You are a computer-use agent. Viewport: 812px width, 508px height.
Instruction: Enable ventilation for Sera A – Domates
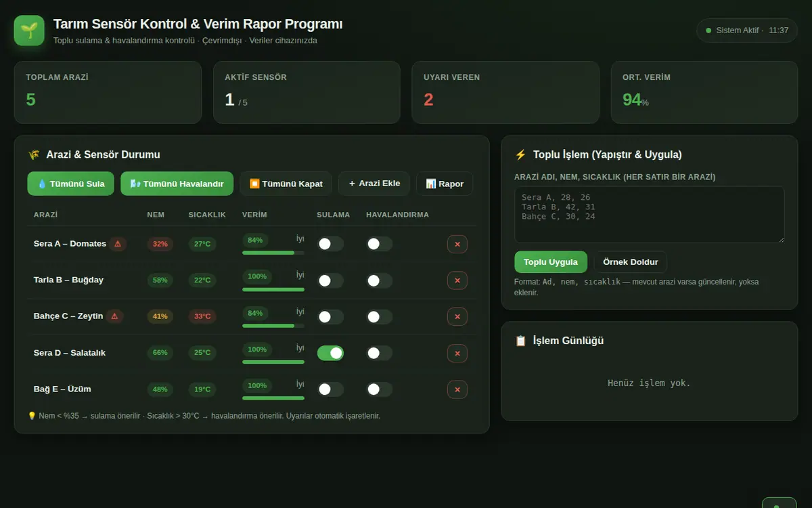point(380,244)
